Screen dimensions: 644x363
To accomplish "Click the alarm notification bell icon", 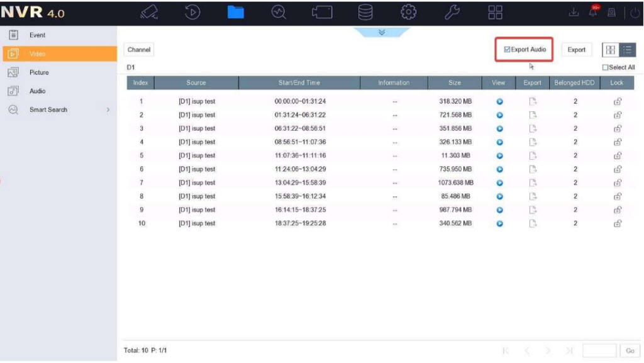I will [593, 12].
